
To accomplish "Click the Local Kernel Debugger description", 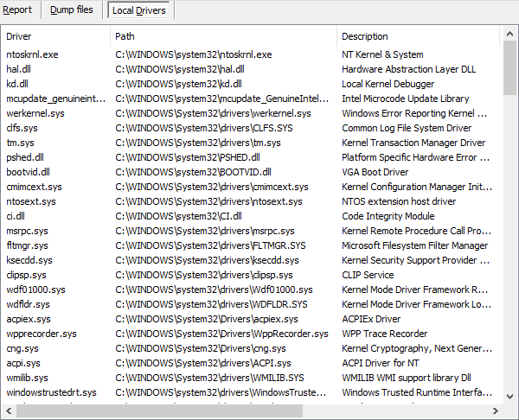I will click(388, 84).
